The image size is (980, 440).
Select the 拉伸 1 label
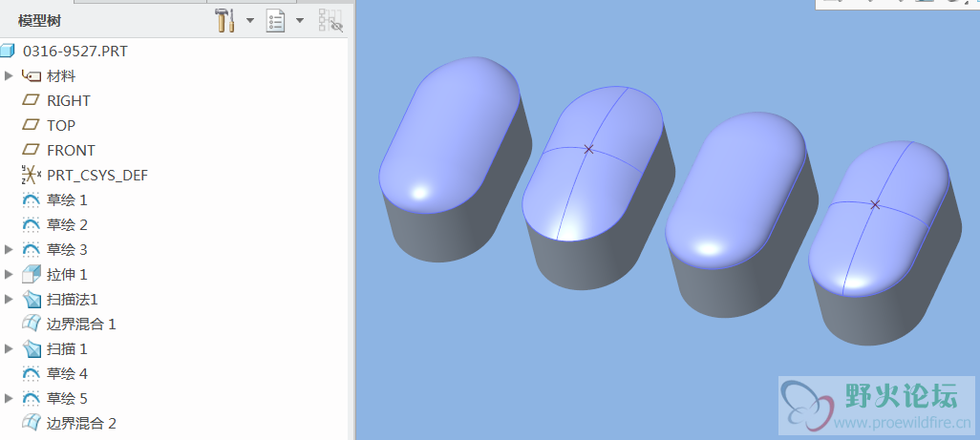tap(68, 275)
